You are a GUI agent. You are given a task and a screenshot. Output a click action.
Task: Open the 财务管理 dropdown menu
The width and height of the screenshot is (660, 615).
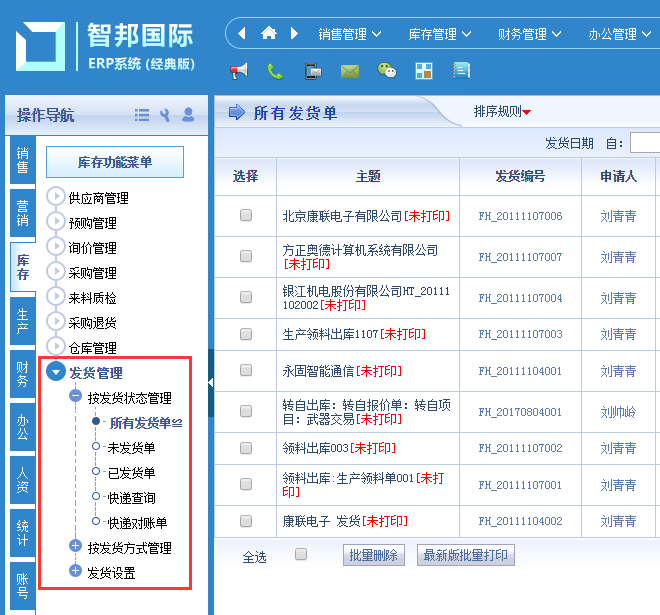point(530,34)
